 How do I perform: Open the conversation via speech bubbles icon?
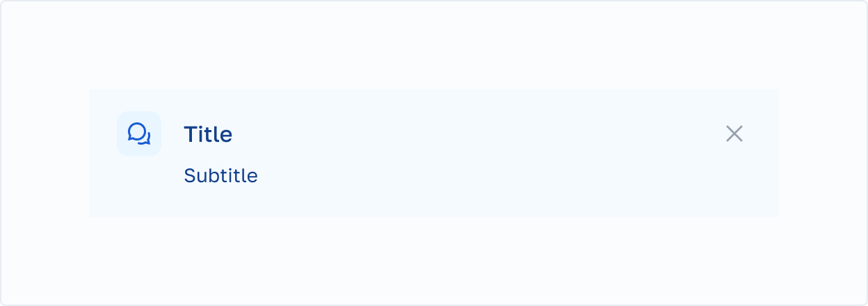point(139,134)
